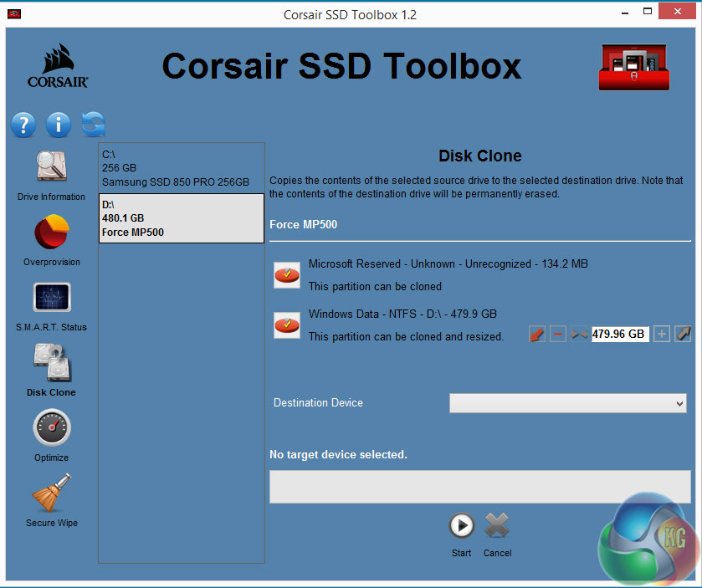Click the minus button to decrease partition size
The width and height of the screenshot is (702, 588).
[558, 335]
